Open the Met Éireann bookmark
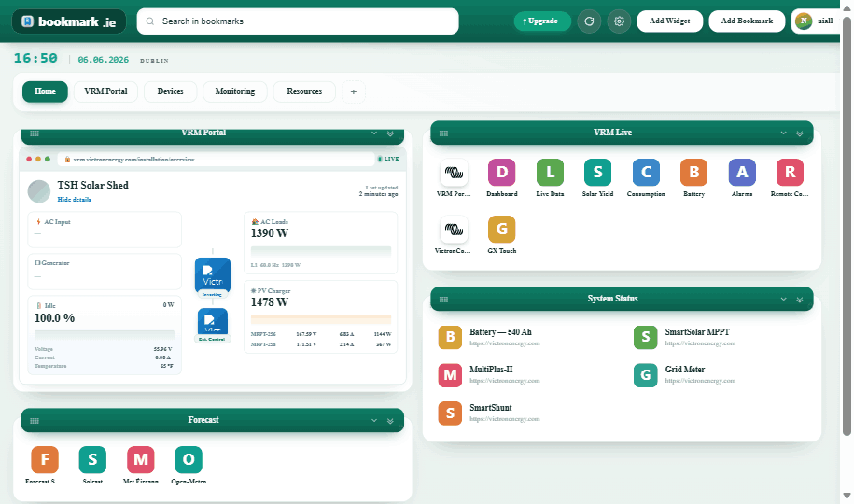The image size is (854, 504). click(x=141, y=460)
